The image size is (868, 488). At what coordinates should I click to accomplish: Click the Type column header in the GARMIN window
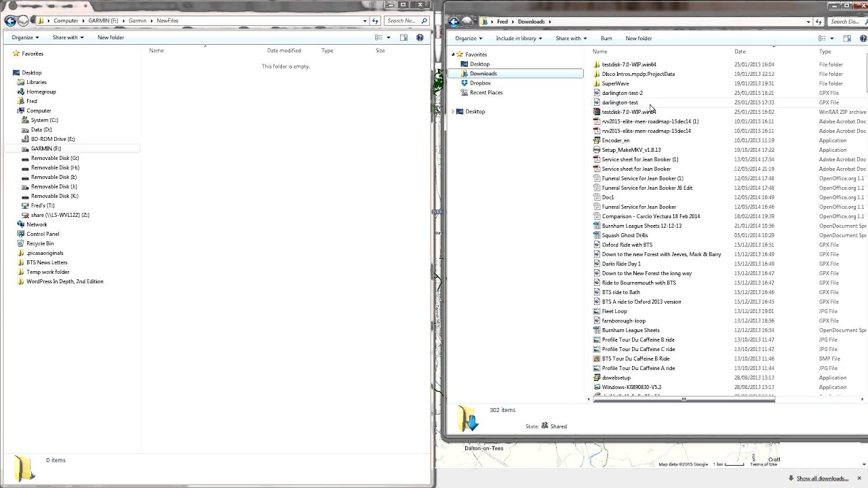point(327,51)
